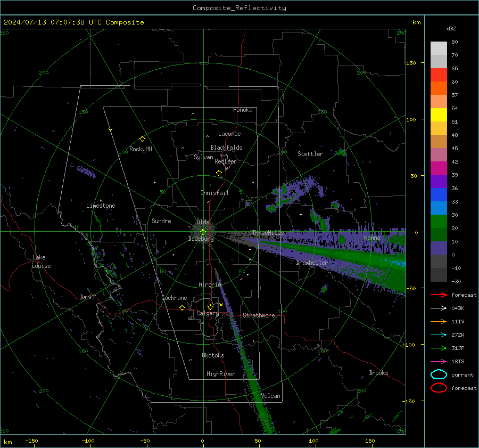Click the yellow diamond marker above Calgary

(210, 307)
